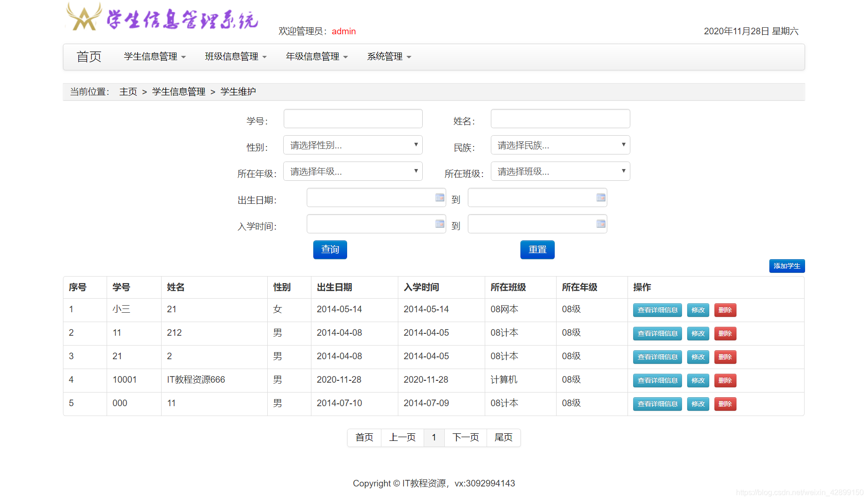
Task: Click the date 2020年11月28日 星期六
Action: [751, 31]
